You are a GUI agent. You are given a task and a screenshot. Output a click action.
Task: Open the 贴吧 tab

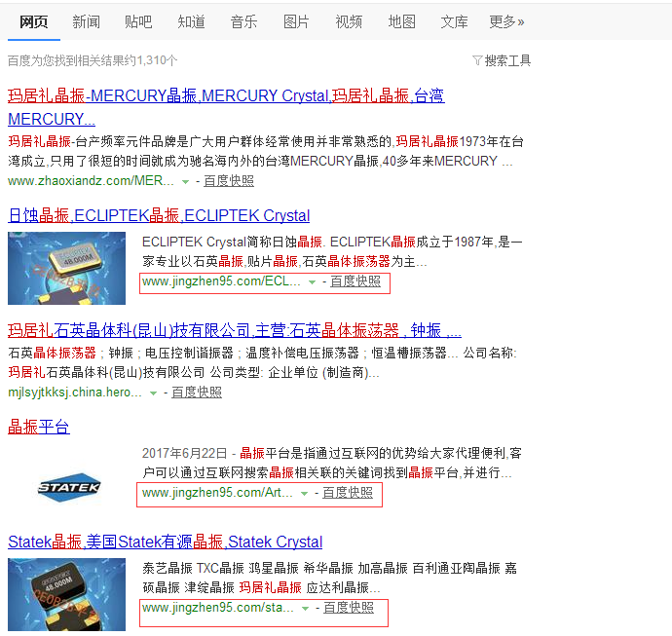pyautogui.click(x=138, y=21)
